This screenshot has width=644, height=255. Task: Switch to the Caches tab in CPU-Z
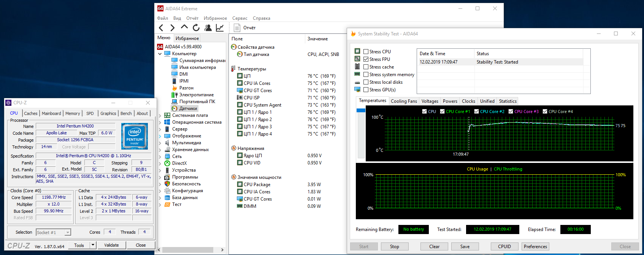click(31, 113)
